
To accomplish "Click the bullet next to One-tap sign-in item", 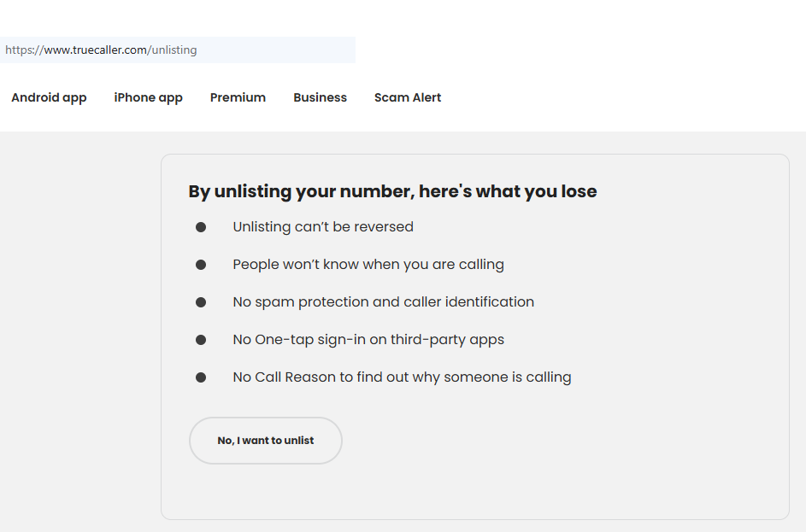I will coord(201,340).
